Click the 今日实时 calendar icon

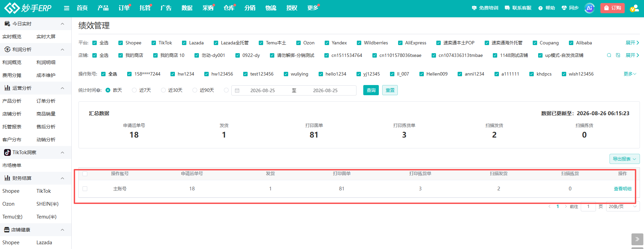(7, 23)
